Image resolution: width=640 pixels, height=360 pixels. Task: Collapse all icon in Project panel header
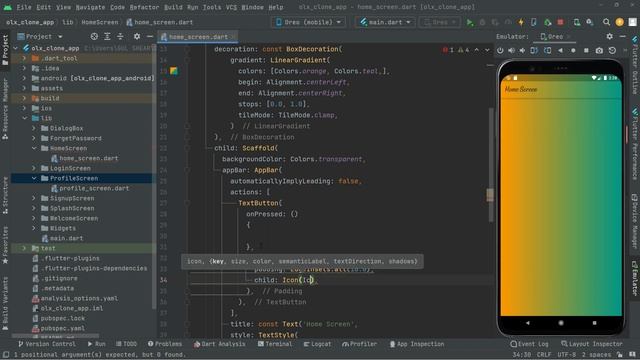point(120,37)
